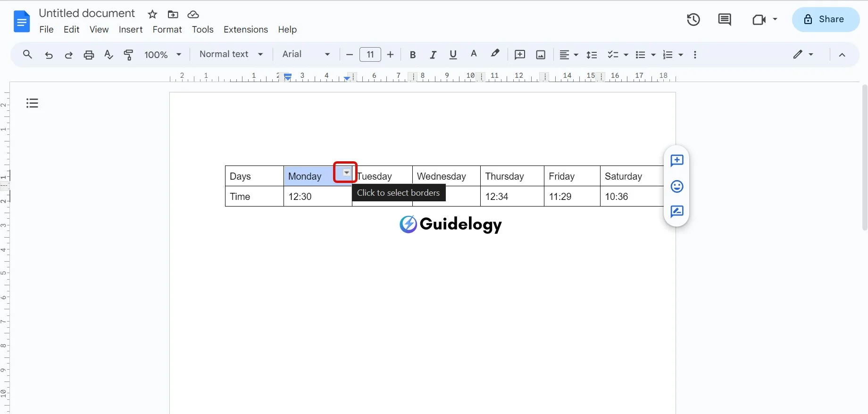Expand the numbered list options arrow
868x414 pixels.
tap(681, 55)
